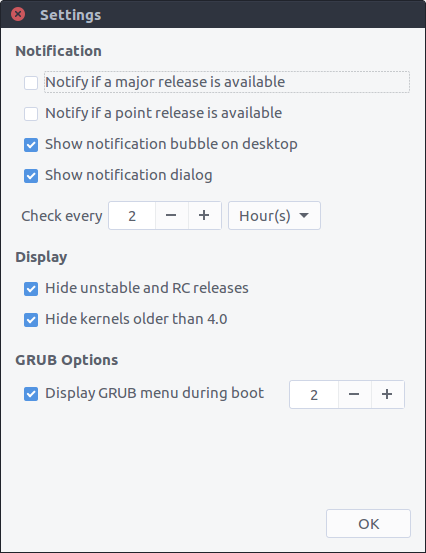Toggle Hide kernels older than 4.0
Image resolution: width=426 pixels, height=553 pixels.
click(x=31, y=320)
